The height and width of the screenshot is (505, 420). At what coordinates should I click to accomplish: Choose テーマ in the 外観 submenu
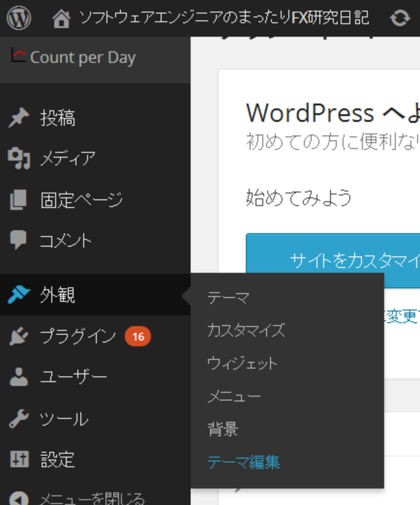pos(228,297)
